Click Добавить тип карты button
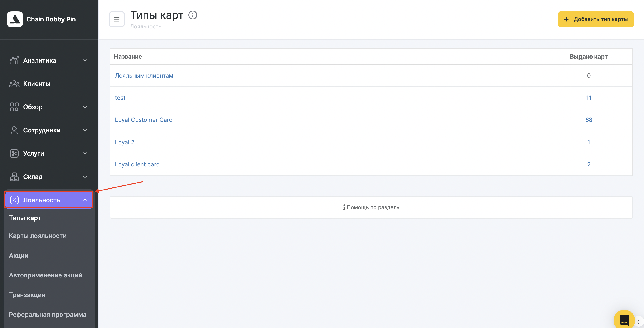 click(x=595, y=19)
